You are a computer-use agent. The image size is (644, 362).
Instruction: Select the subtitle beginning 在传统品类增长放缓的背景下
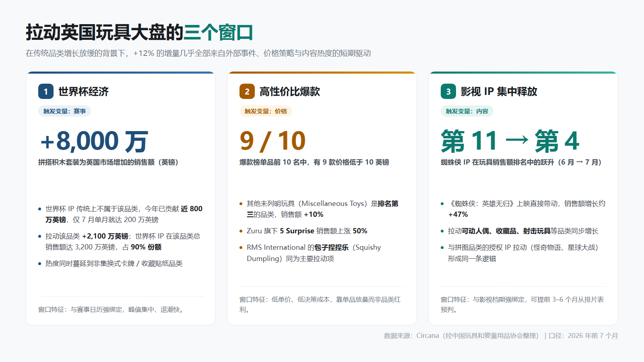tap(198, 53)
